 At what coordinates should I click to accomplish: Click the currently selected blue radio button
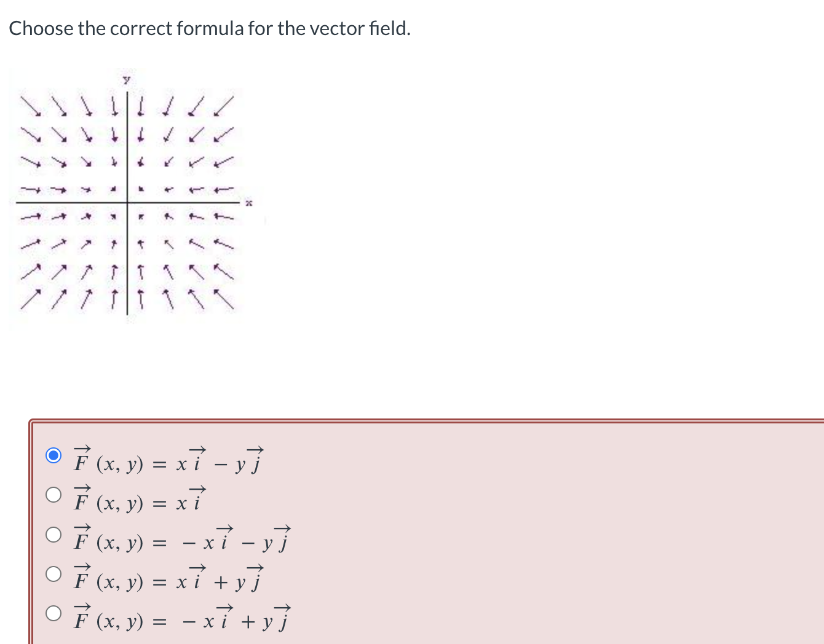click(53, 455)
